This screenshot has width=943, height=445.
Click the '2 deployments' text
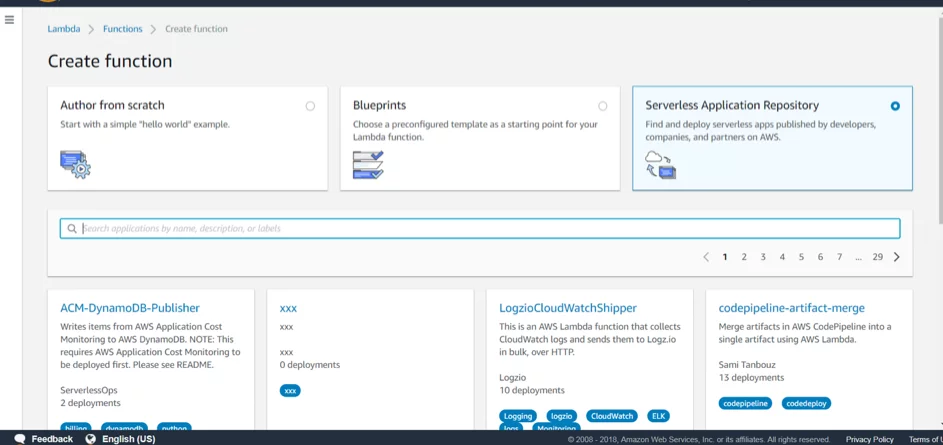point(90,403)
